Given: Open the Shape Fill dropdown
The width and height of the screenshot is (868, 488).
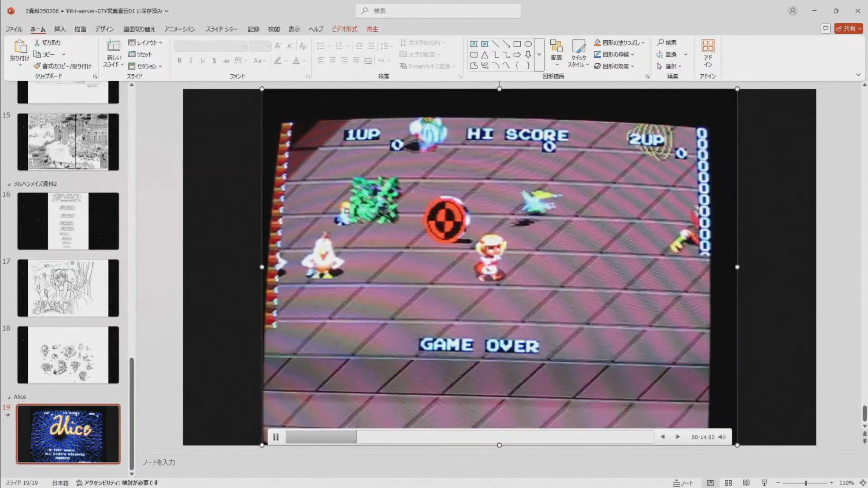Looking at the screenshot, I should [x=643, y=43].
